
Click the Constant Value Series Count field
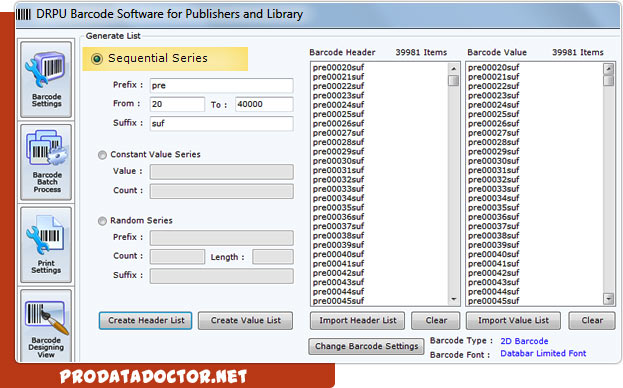click(x=222, y=191)
